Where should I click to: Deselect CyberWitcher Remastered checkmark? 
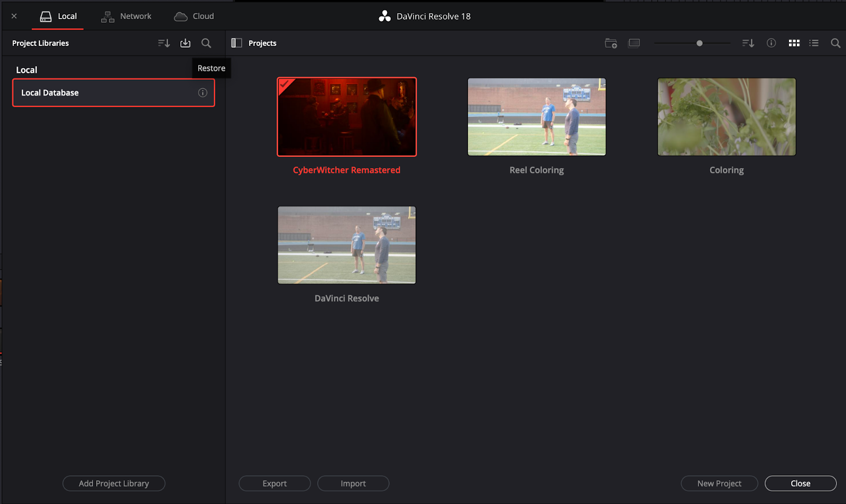tap(286, 83)
